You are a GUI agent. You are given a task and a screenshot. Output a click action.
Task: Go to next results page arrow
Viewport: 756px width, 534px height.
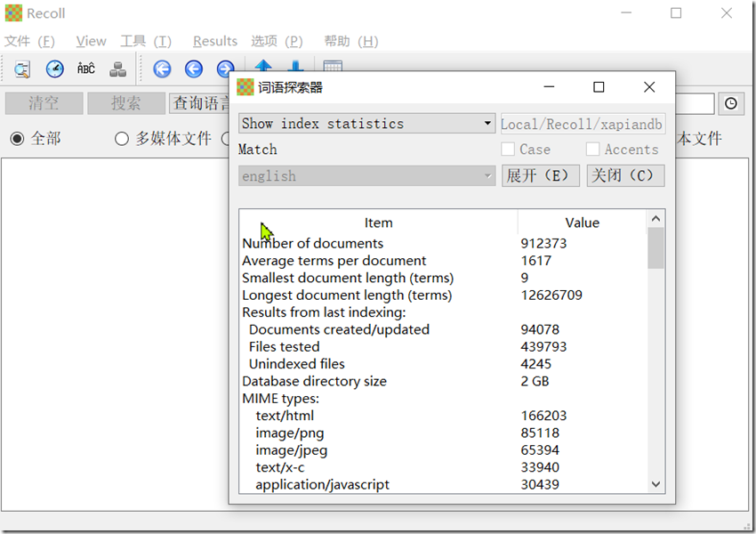(x=224, y=69)
